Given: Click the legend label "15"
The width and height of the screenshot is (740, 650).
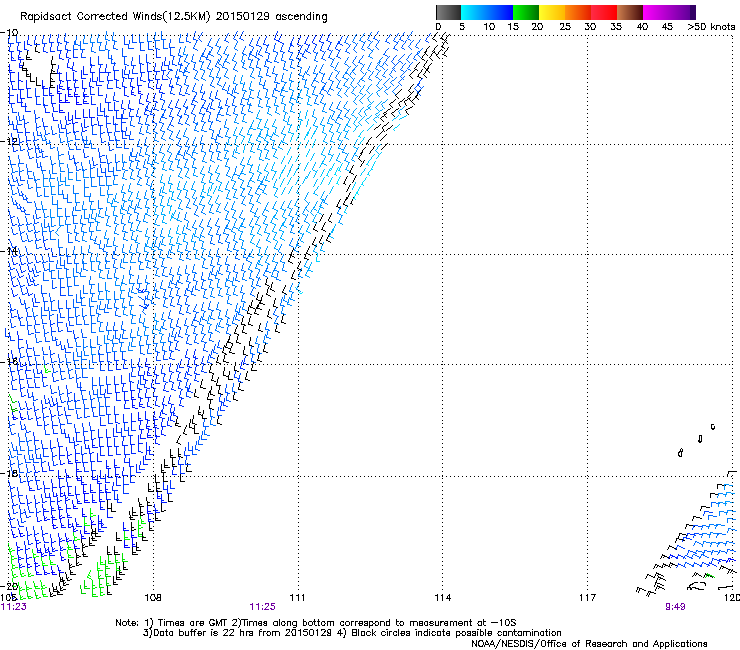Looking at the screenshot, I should click(513, 27).
